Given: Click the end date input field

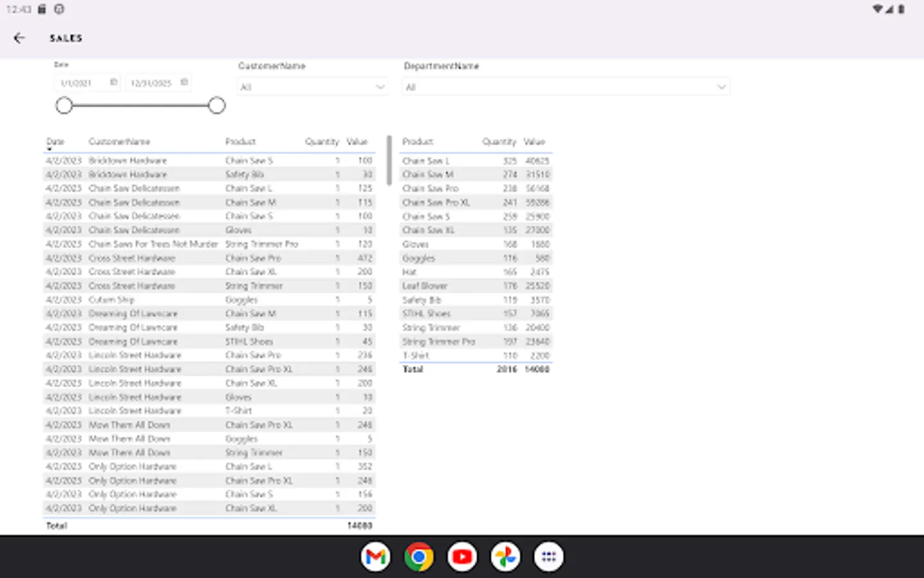Looking at the screenshot, I should click(x=151, y=83).
